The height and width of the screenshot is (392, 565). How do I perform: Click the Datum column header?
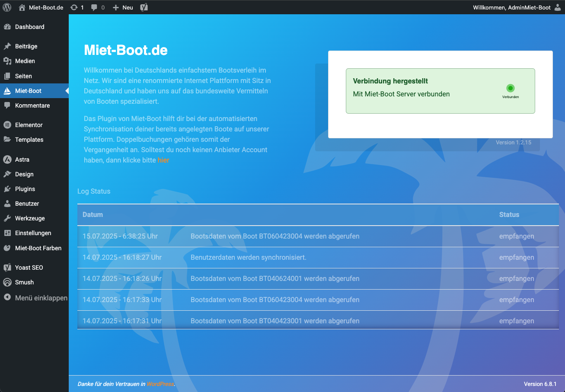(93, 214)
